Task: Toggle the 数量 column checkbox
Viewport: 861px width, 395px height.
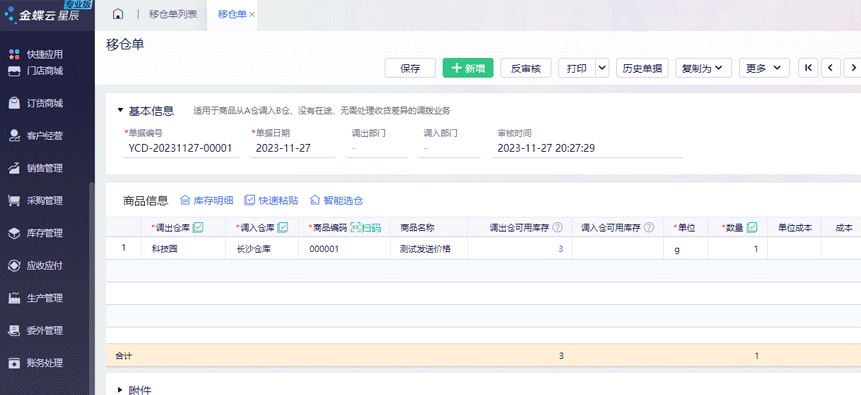Action: tap(753, 227)
